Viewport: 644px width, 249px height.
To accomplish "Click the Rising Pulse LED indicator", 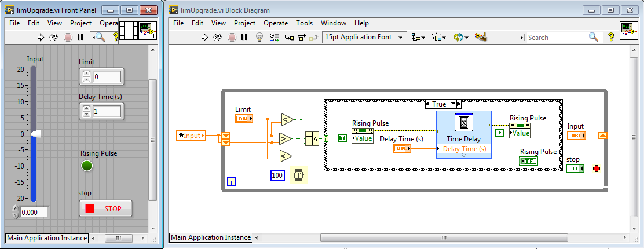I will pos(87,166).
